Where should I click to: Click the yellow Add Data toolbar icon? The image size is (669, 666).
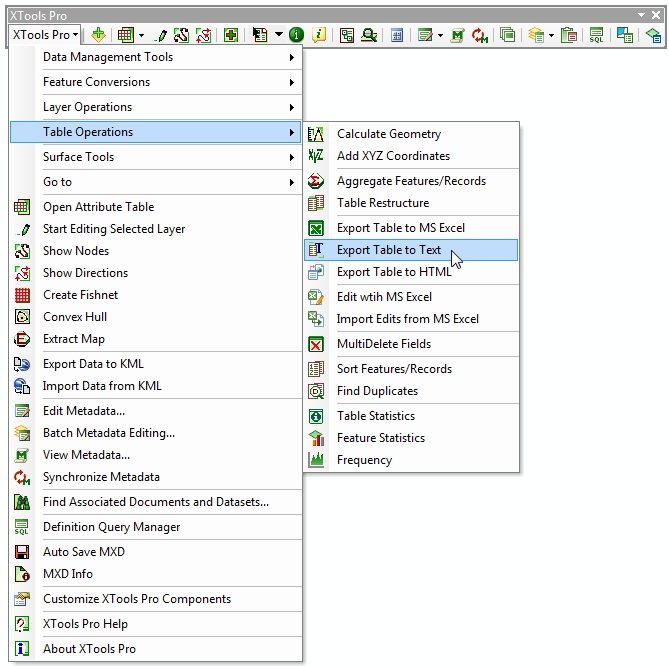[x=98, y=35]
